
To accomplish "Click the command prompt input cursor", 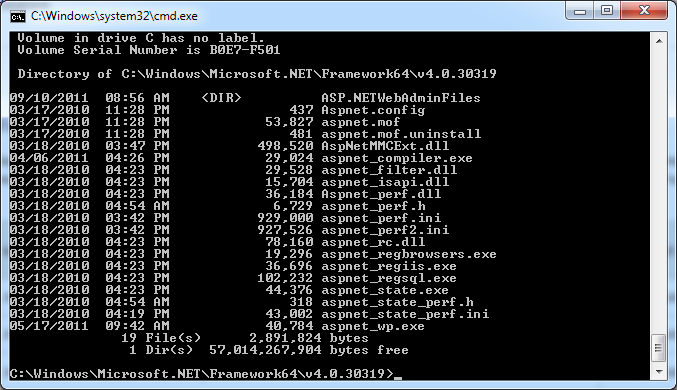I will [x=398, y=375].
